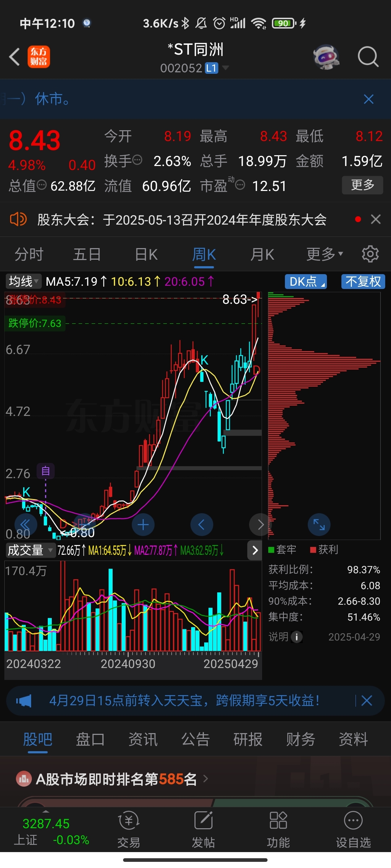
Task: Open the chart settings gear
Action: [370, 254]
